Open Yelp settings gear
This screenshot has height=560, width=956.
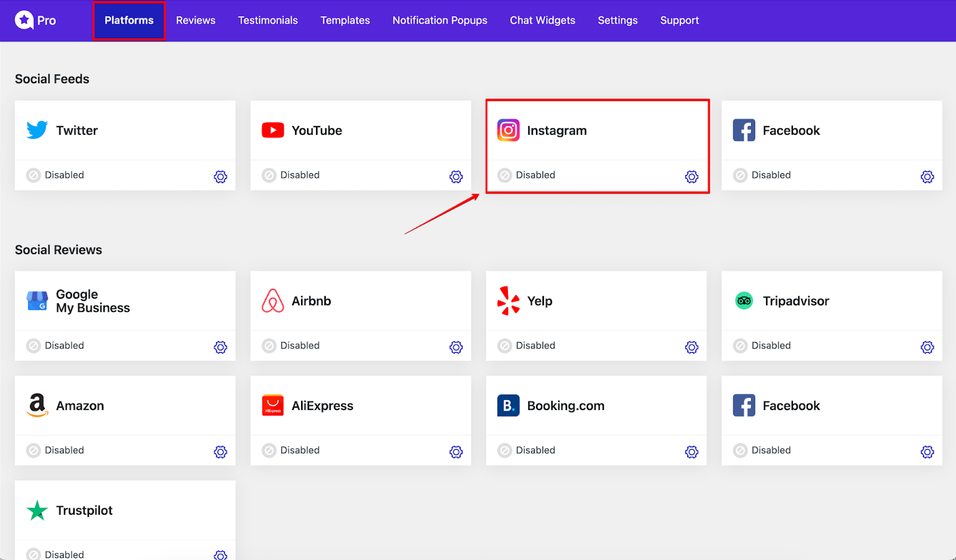pyautogui.click(x=691, y=347)
